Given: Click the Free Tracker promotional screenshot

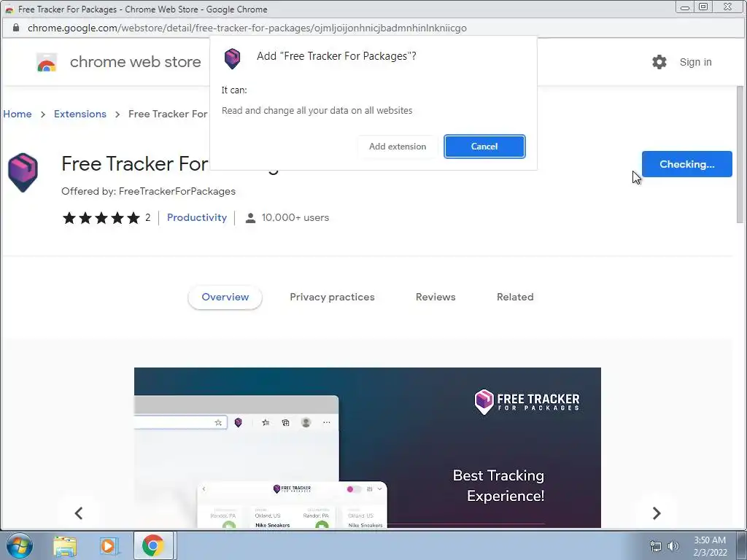Looking at the screenshot, I should [x=368, y=448].
